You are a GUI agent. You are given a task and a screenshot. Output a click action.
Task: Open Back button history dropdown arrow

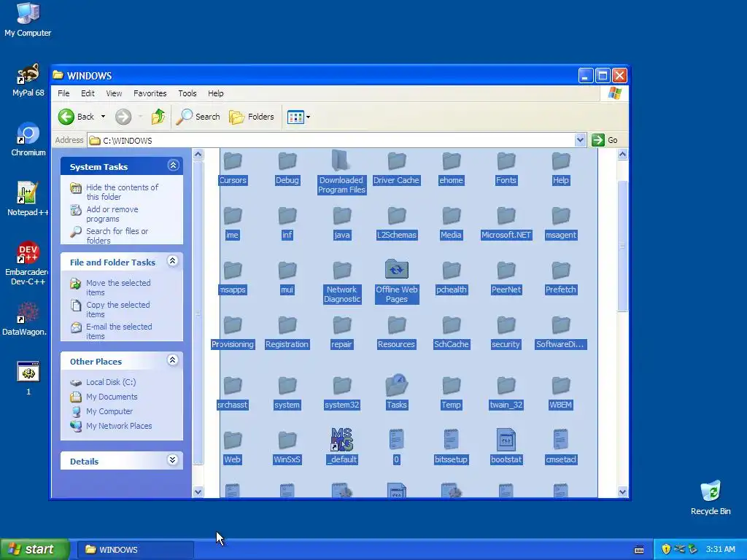click(103, 117)
